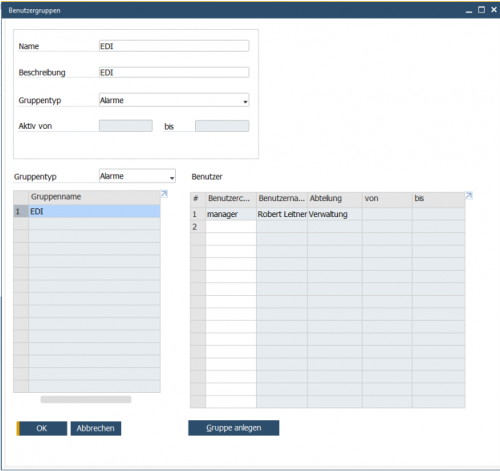Click empty Benutzercode cell in row 2
500x471 pixels.
tap(231, 227)
